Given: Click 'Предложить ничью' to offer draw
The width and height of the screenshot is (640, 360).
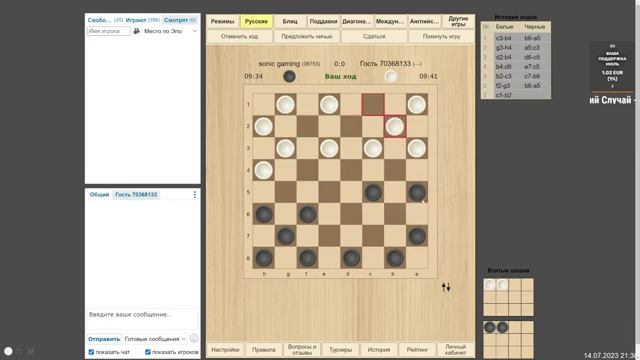Looking at the screenshot, I should tap(307, 36).
